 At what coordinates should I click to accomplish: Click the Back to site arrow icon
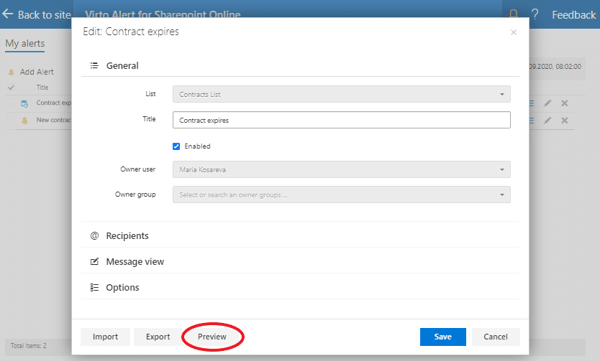tap(8, 14)
